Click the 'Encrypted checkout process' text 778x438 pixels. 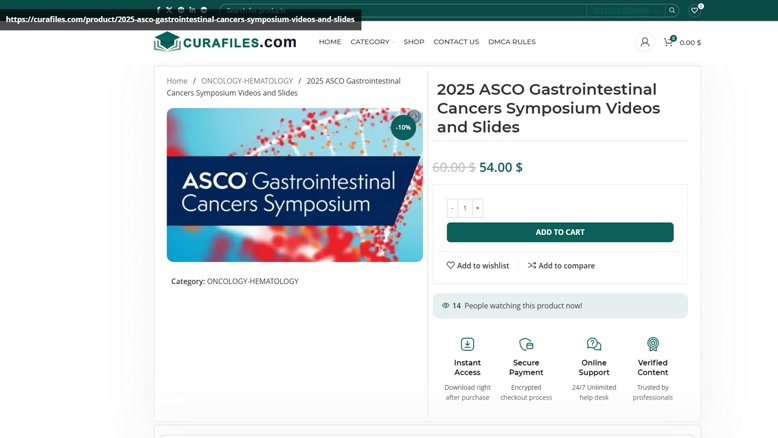526,392
